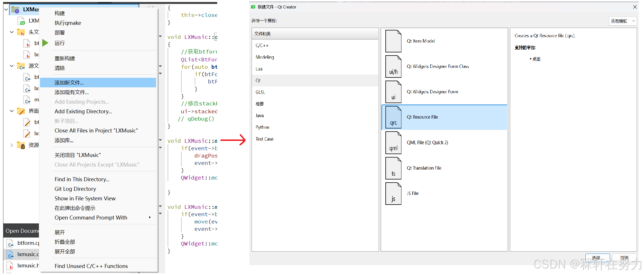Click 添加现有文件... menu entry

72,92
